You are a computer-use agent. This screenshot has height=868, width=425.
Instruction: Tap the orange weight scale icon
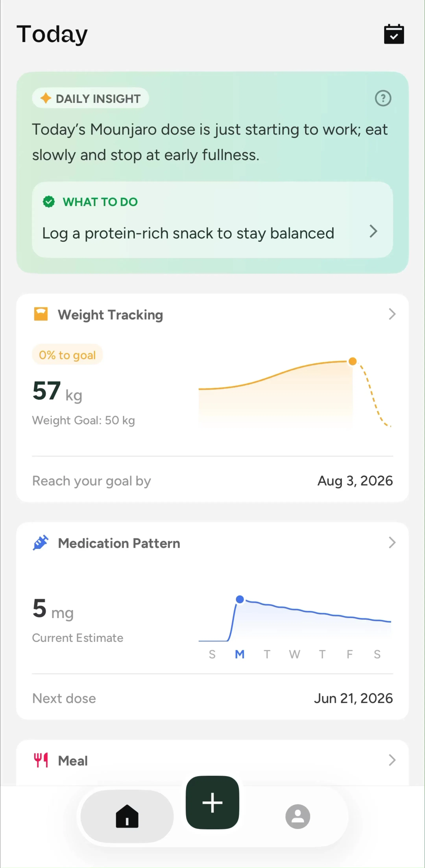(41, 314)
